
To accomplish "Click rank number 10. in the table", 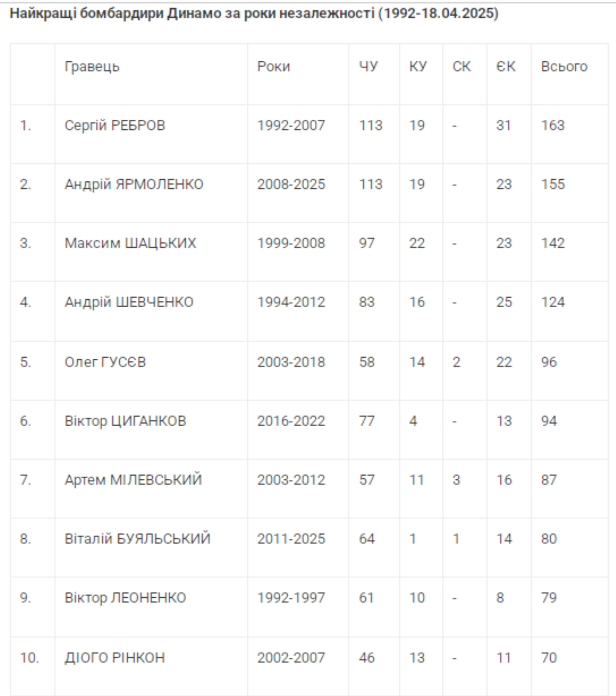I will click(29, 658).
